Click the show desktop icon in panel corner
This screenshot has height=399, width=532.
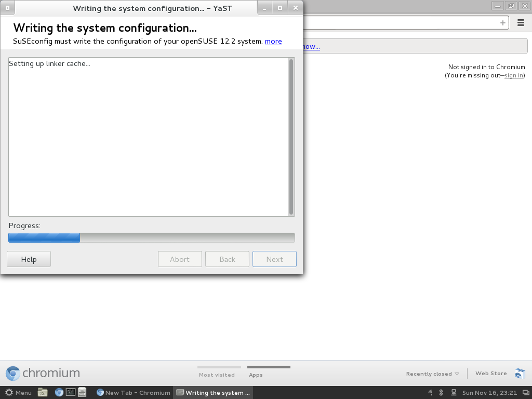click(525, 393)
